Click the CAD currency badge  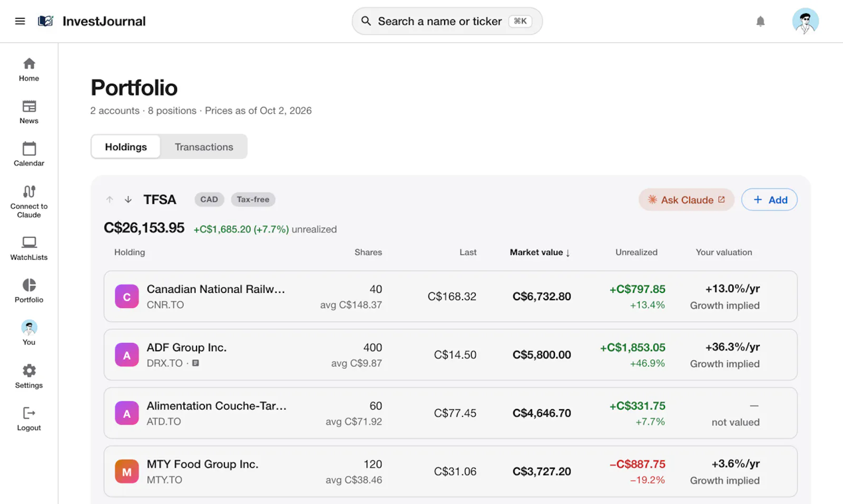tap(209, 200)
